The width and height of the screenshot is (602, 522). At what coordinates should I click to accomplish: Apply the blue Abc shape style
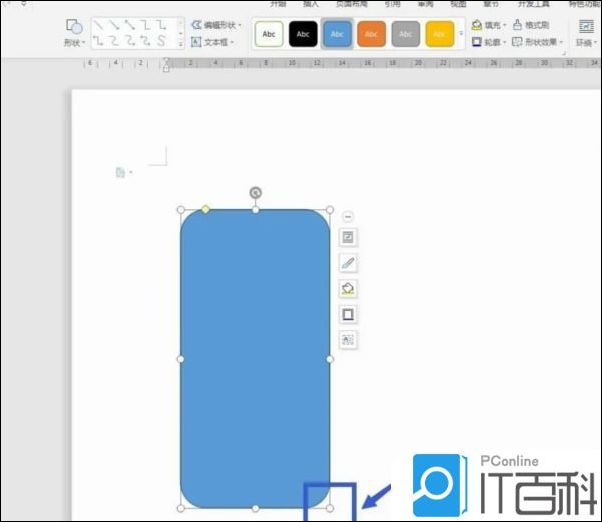337,34
